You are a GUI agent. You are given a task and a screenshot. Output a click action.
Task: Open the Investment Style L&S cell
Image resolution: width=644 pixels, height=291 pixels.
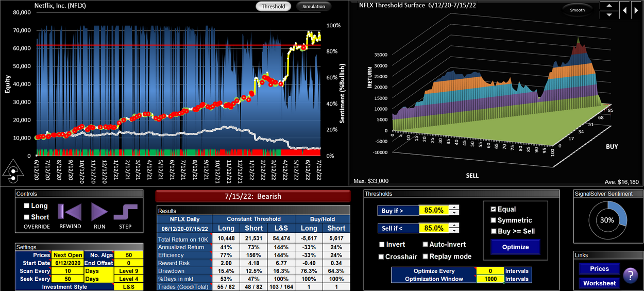tap(128, 287)
